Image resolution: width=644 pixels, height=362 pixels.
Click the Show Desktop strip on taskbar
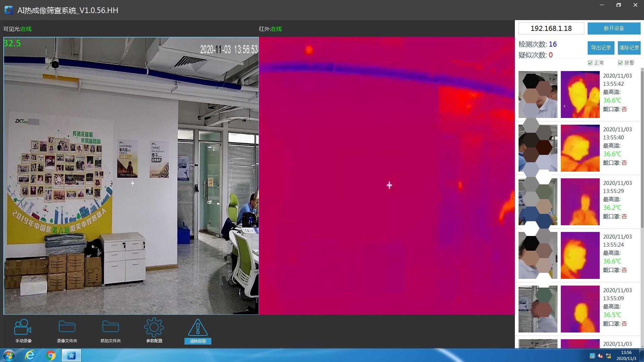[x=642, y=355]
